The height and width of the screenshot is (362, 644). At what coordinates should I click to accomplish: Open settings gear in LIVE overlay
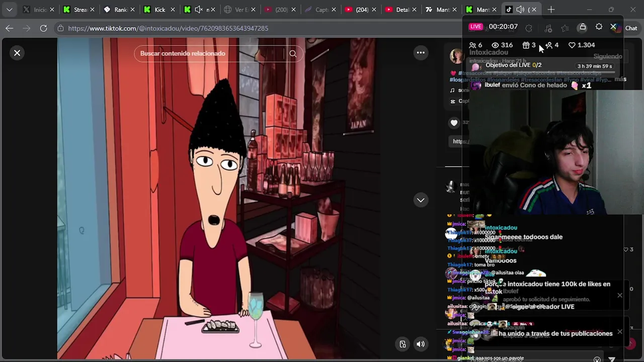click(599, 27)
